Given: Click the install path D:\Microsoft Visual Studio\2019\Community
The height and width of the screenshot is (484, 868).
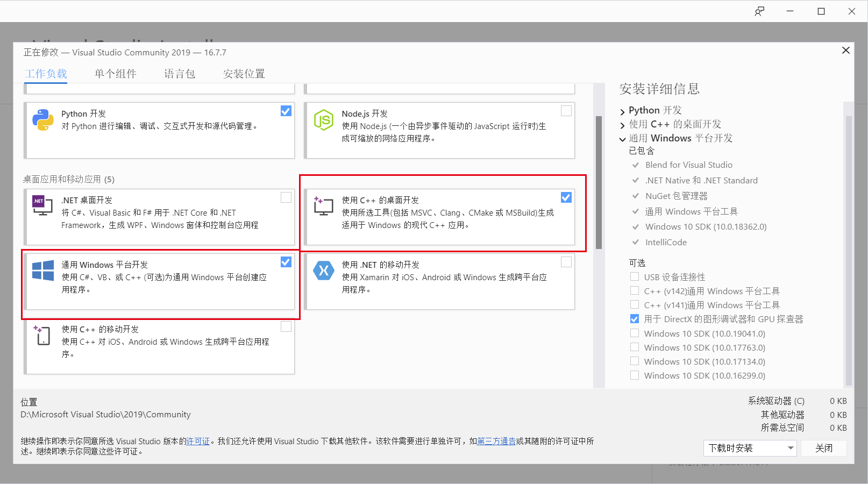Looking at the screenshot, I should point(105,414).
